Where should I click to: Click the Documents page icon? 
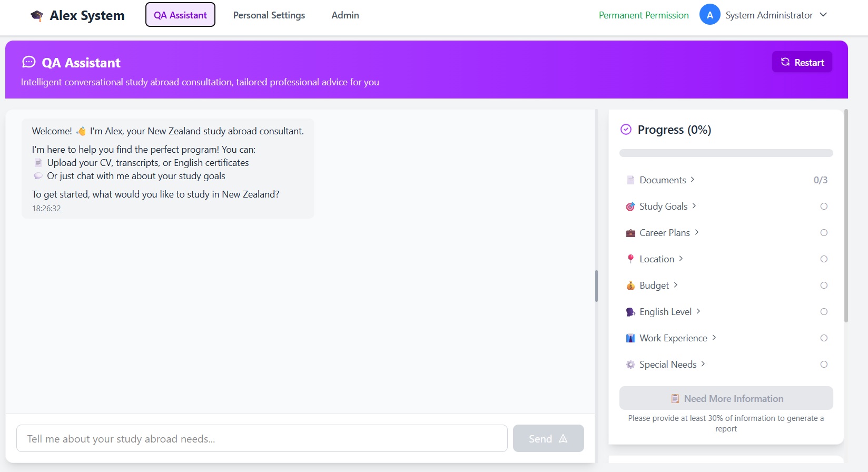pos(630,180)
